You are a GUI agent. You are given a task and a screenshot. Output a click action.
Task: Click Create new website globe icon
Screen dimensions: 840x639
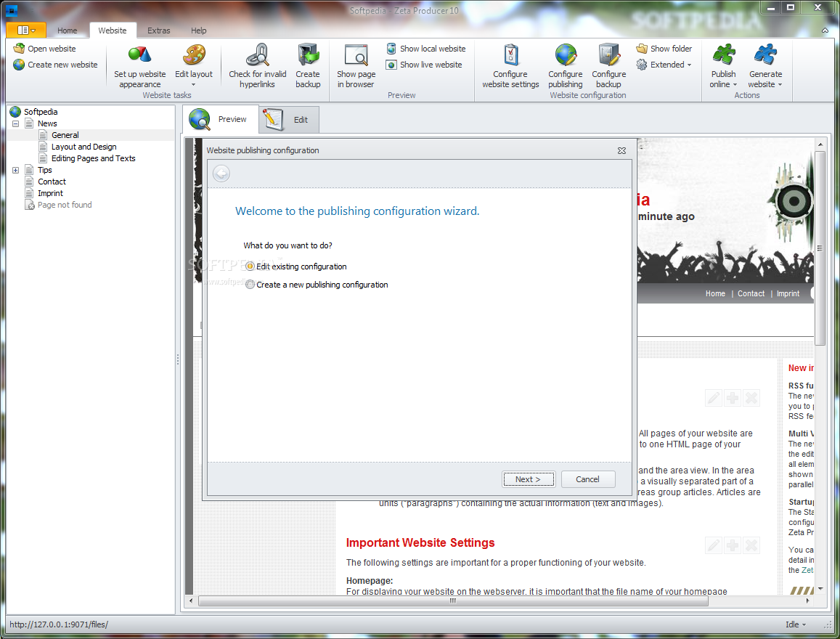pyautogui.click(x=20, y=65)
